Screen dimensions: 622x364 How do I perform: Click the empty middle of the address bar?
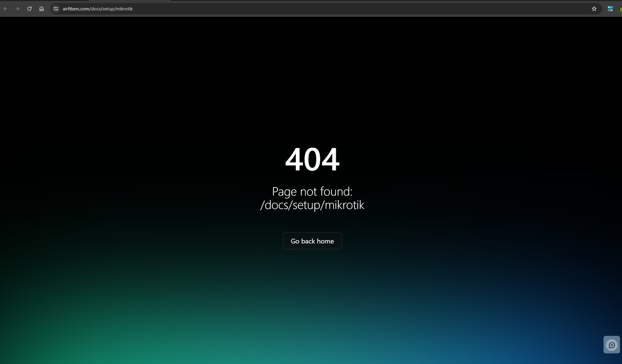click(335, 9)
